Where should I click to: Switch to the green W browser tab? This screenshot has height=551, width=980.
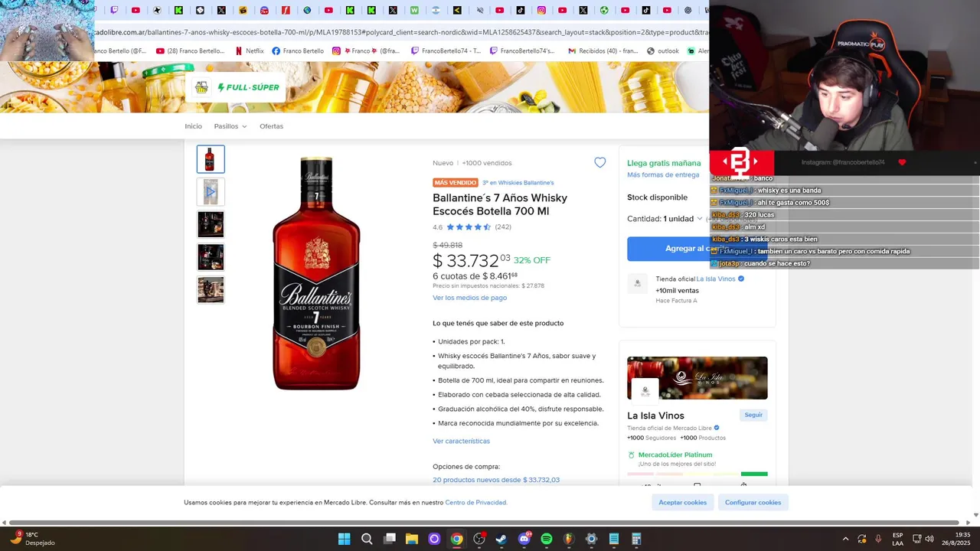tap(414, 10)
